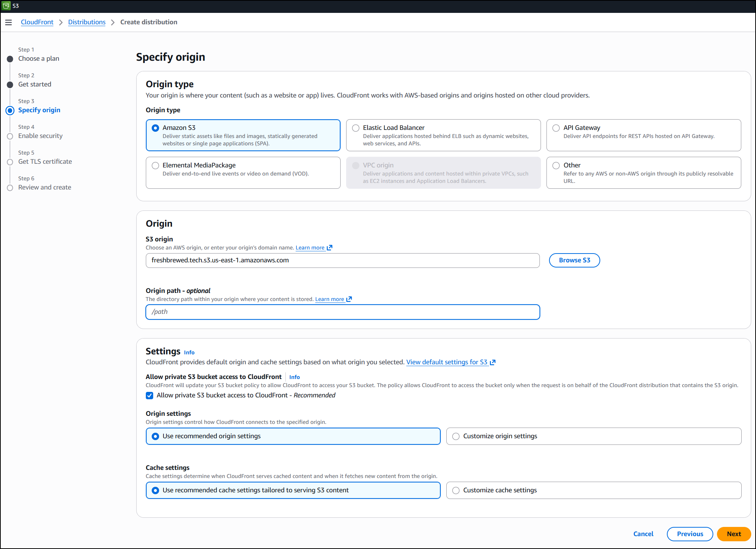Open Step 4 Enable security
756x549 pixels.
[41, 136]
